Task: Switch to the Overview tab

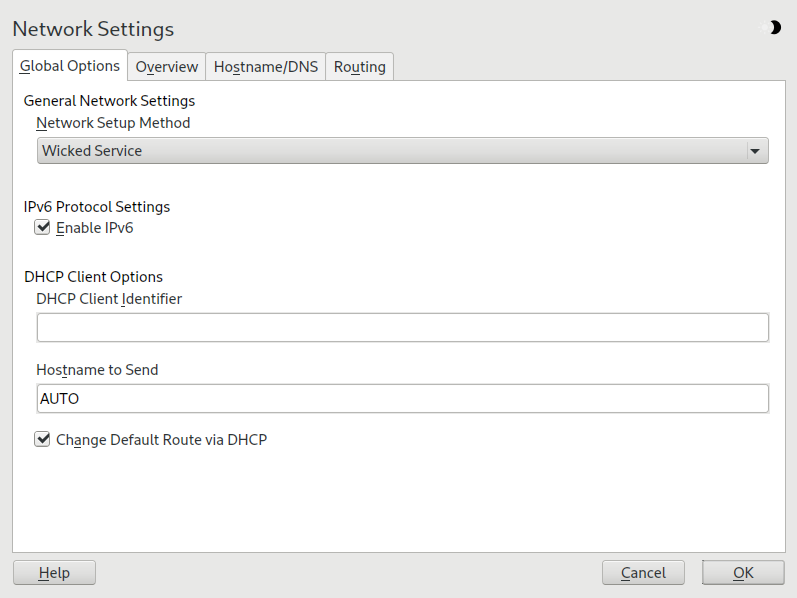Action: (167, 67)
